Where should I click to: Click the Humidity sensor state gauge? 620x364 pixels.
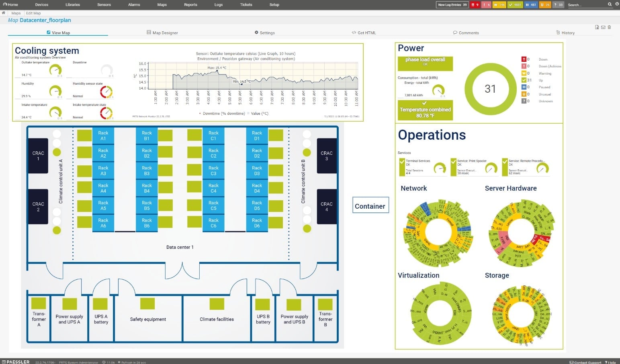pyautogui.click(x=106, y=92)
